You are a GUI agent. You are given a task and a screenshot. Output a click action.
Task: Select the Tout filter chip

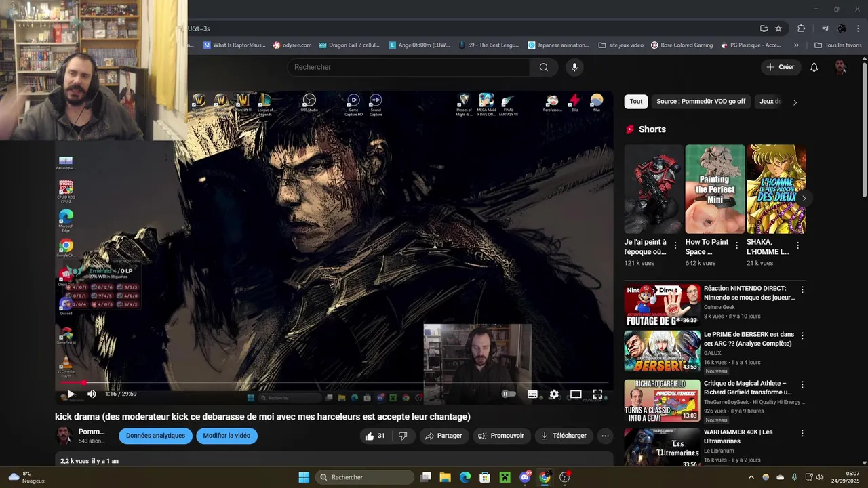636,102
